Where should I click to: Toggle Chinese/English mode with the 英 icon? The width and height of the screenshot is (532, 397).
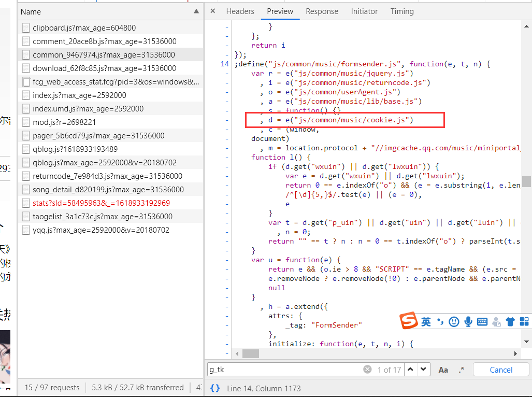click(426, 321)
